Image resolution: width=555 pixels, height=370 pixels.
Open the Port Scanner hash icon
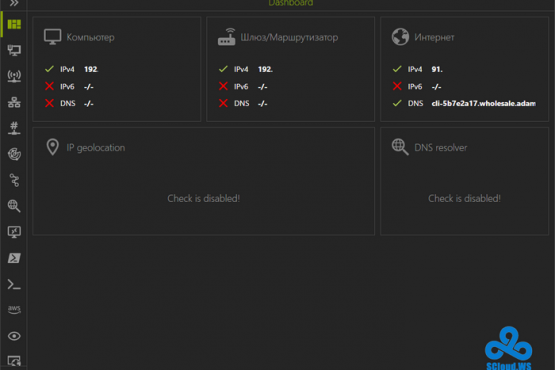point(14,128)
